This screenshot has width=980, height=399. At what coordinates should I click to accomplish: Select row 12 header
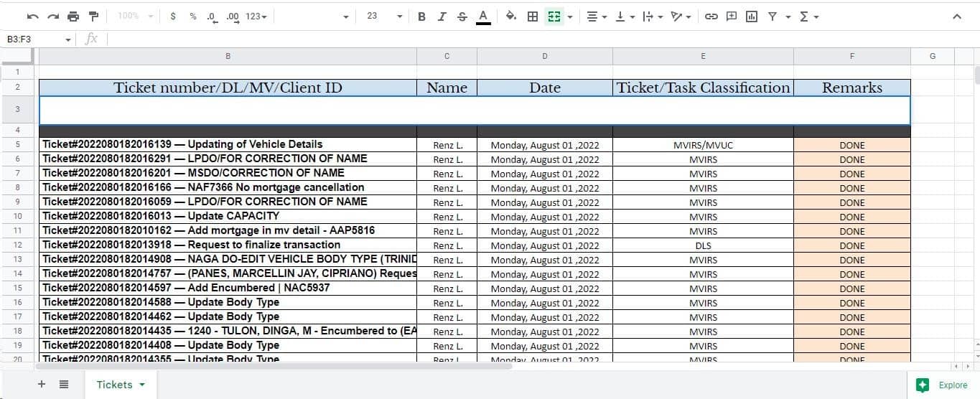point(17,245)
